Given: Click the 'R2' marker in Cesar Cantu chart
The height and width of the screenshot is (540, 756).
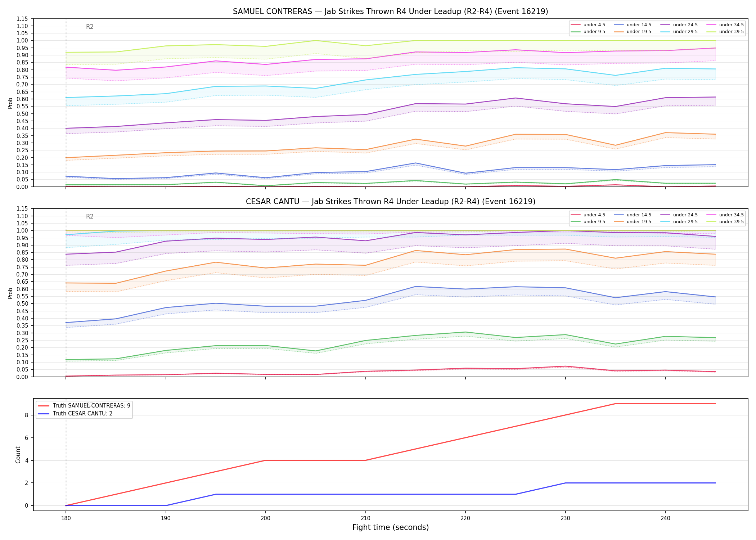Looking at the screenshot, I should coord(90,216).
